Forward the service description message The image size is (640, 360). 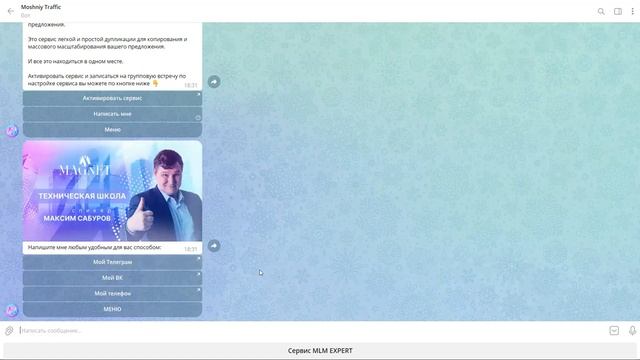(214, 82)
